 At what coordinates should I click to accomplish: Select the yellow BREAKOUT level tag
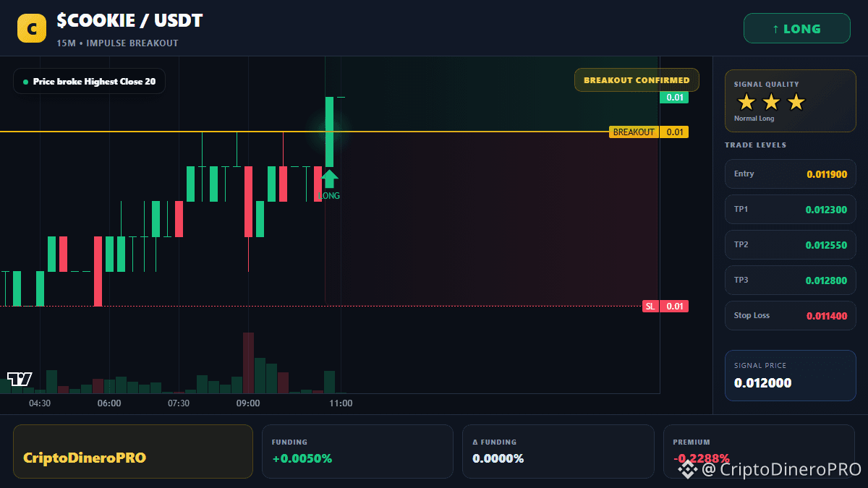(x=634, y=132)
